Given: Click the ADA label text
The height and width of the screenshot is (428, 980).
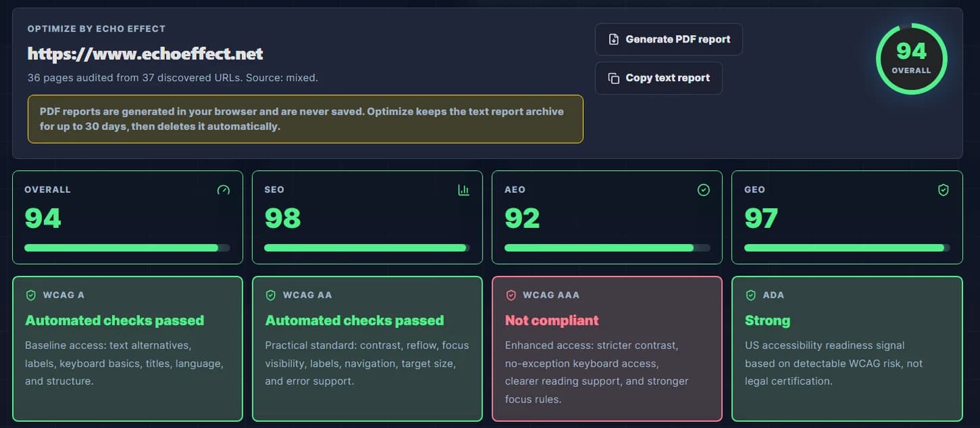Looking at the screenshot, I should click(x=773, y=295).
